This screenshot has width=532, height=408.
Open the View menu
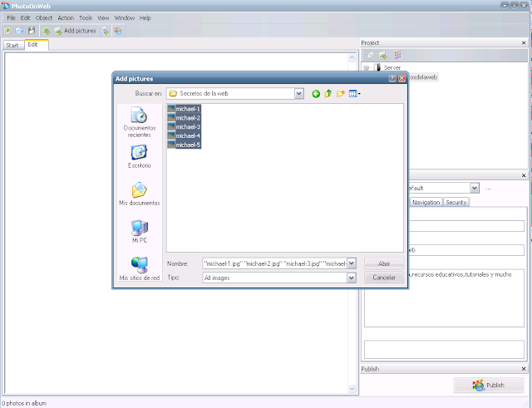click(x=103, y=18)
